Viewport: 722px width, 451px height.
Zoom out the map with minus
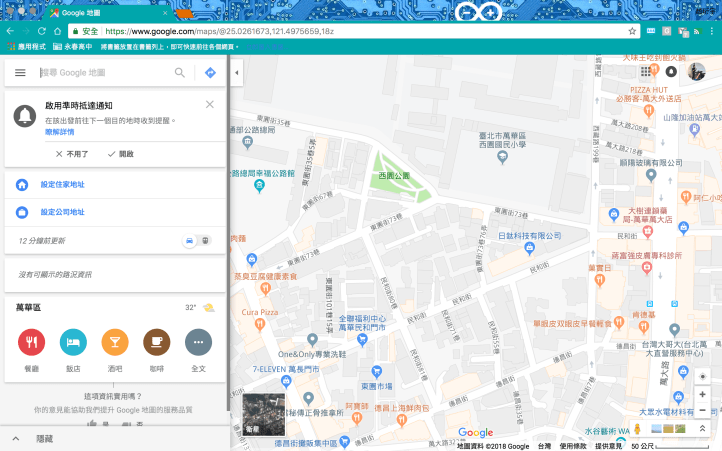[702, 410]
